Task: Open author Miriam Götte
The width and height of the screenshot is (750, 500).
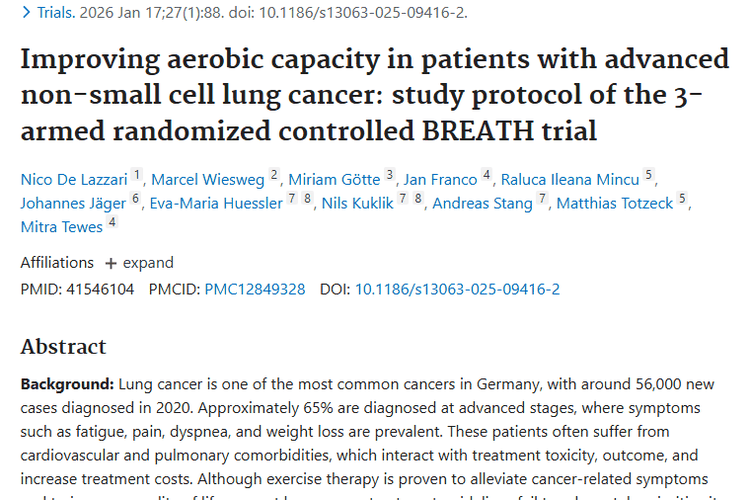Action: (334, 180)
